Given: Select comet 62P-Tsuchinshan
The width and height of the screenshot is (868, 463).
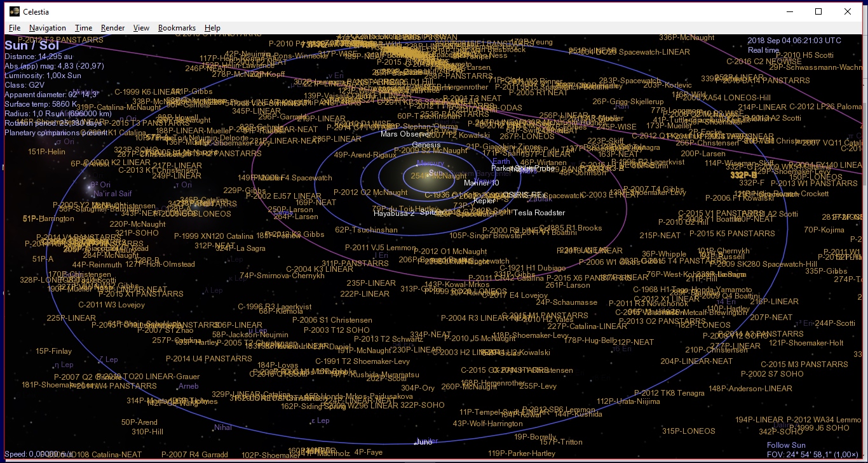Looking at the screenshot, I should click(366, 230).
